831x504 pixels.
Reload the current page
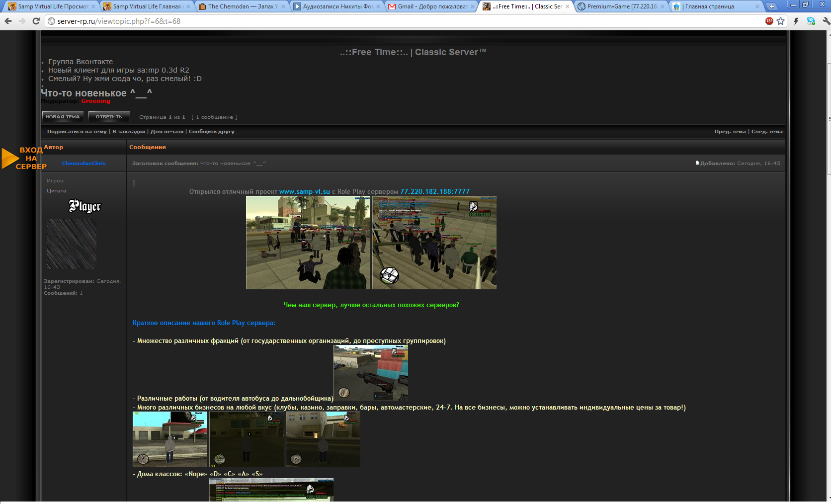(36, 21)
